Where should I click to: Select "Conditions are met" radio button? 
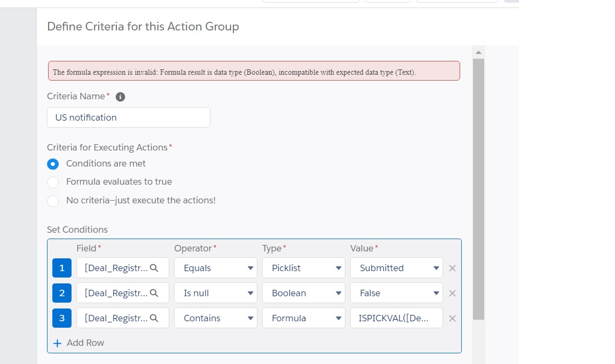(x=53, y=164)
